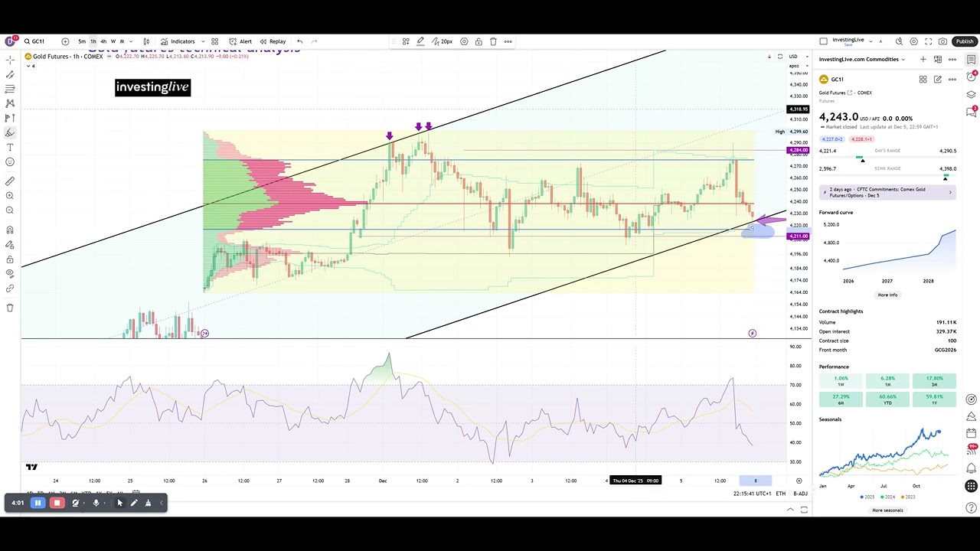The image size is (980, 551).
Task: Click the Publish button
Action: click(x=965, y=41)
